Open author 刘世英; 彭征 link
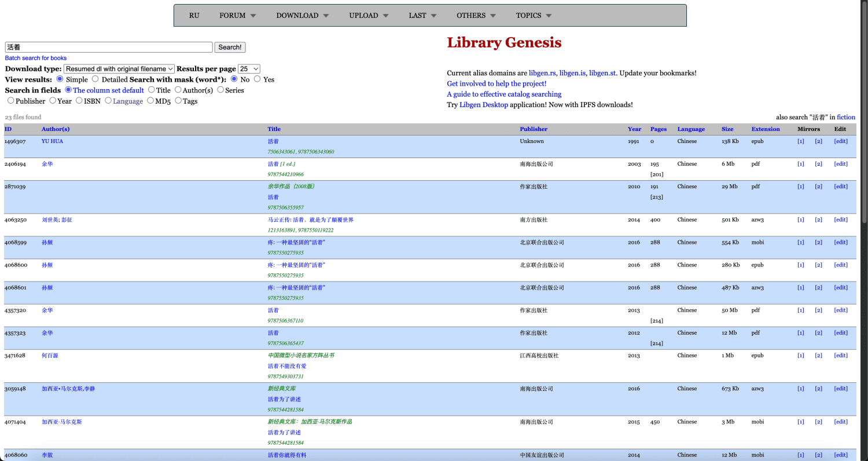Image resolution: width=868 pixels, height=461 pixels. 57,220
